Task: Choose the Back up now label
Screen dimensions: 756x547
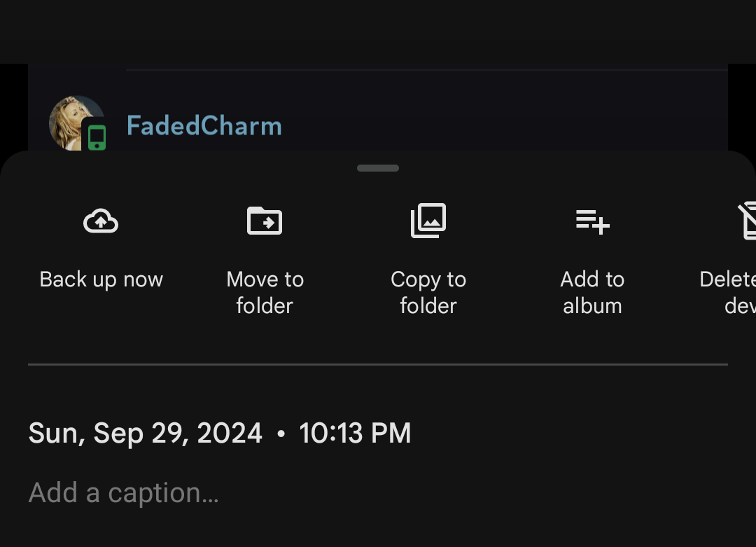Action: (101, 279)
